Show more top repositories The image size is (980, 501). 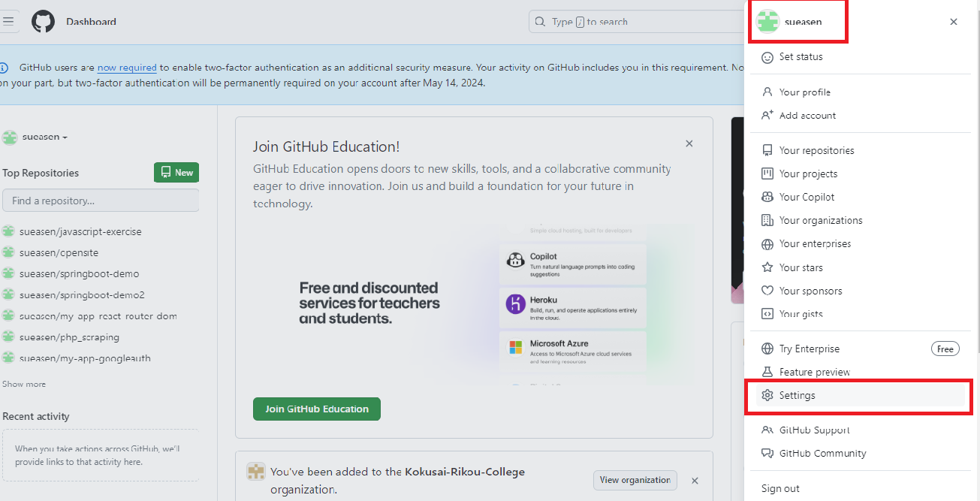pyautogui.click(x=24, y=384)
